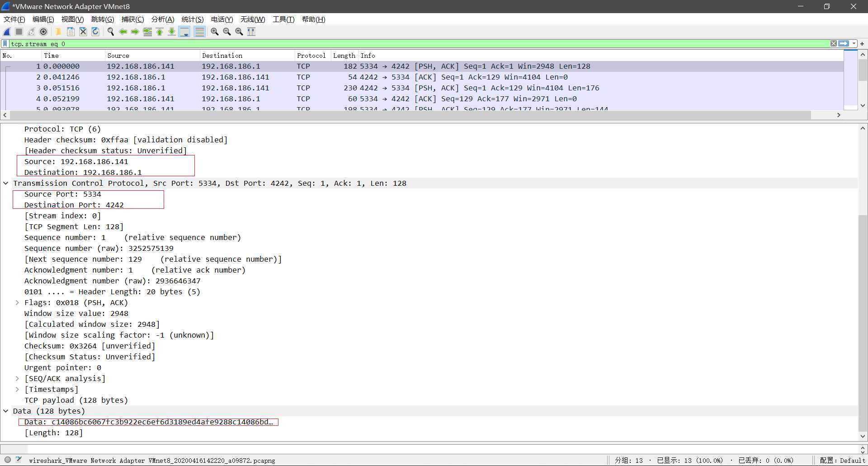Screen dimensions: 868x466
Task: Open the 帮助(H) menu
Action: click(314, 19)
